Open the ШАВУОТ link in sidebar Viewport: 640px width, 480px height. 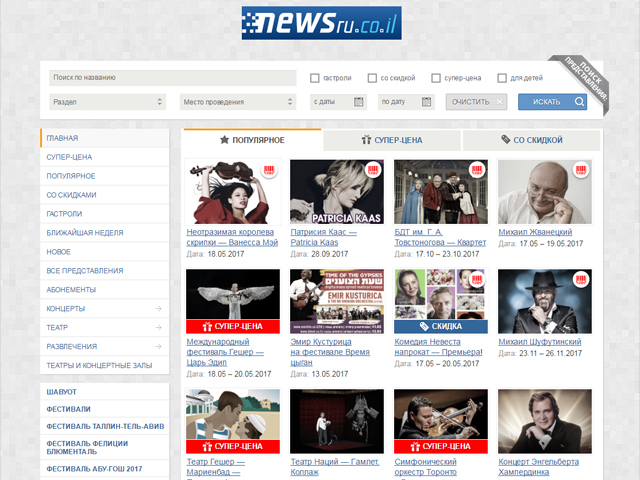point(62,392)
